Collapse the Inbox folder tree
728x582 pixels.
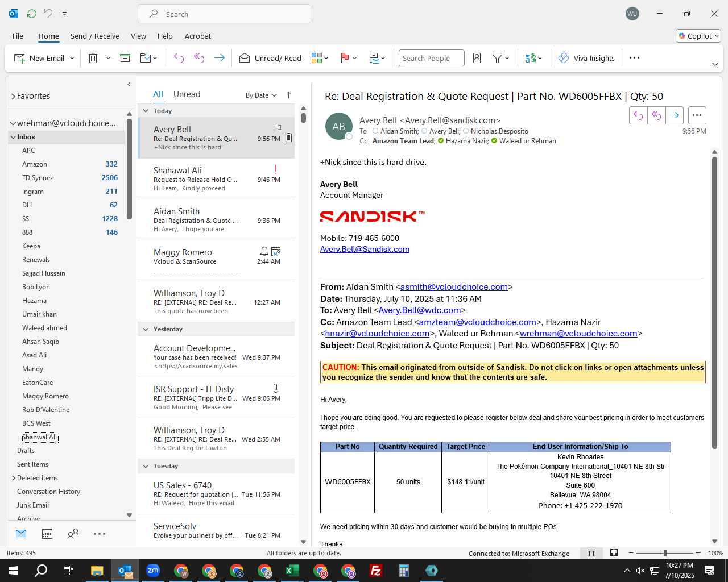(x=13, y=137)
